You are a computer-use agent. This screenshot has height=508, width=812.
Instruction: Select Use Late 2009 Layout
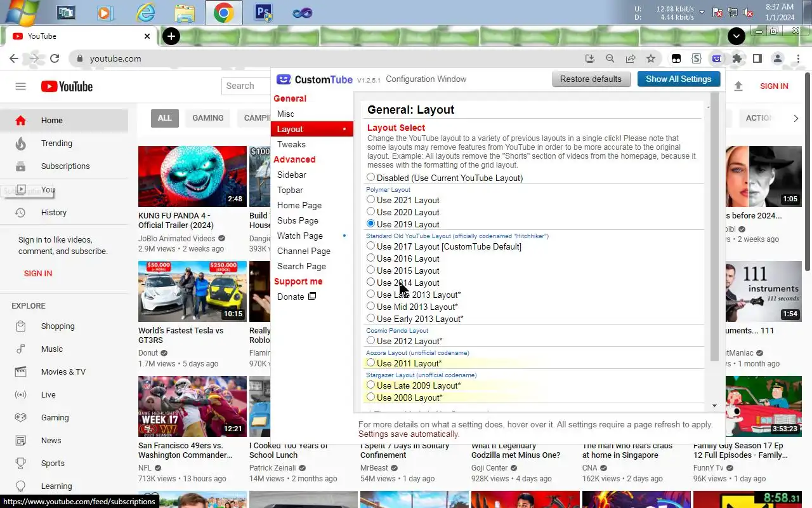pyautogui.click(x=371, y=385)
